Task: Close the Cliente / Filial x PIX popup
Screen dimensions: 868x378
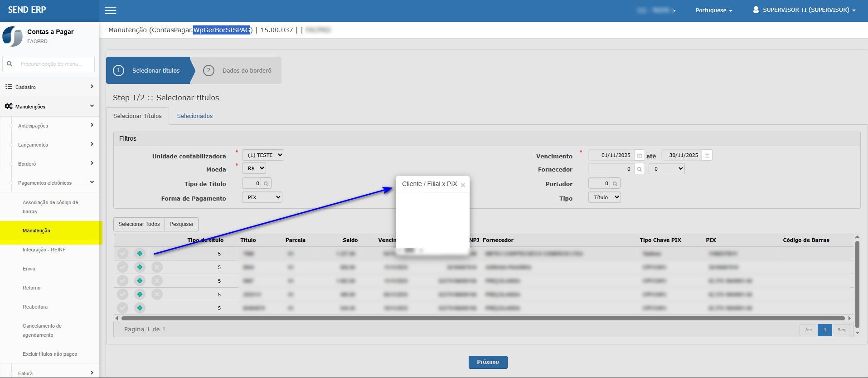Action: tap(463, 185)
